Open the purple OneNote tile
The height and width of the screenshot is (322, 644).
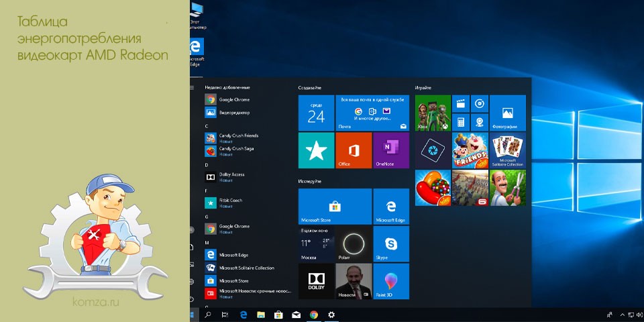[391, 150]
